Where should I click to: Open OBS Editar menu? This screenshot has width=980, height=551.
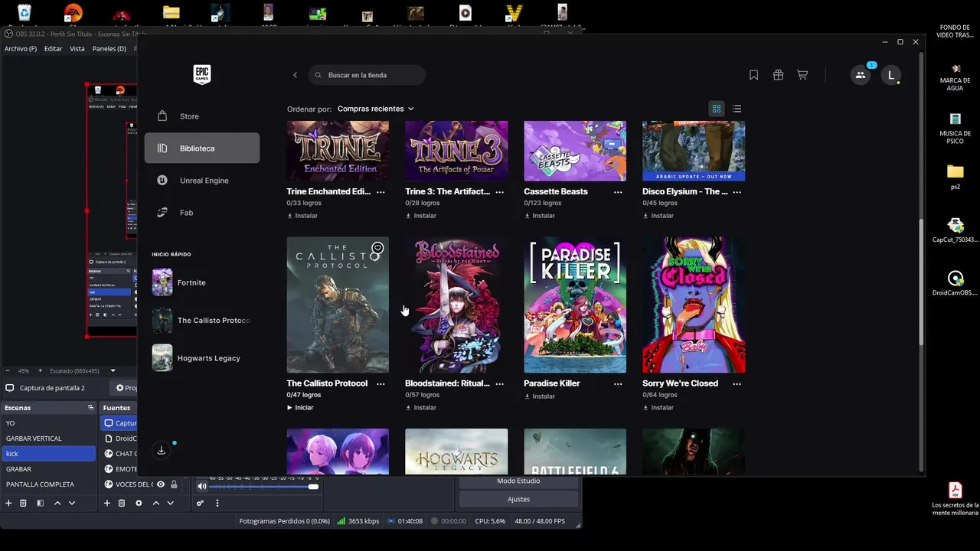pyautogui.click(x=53, y=49)
